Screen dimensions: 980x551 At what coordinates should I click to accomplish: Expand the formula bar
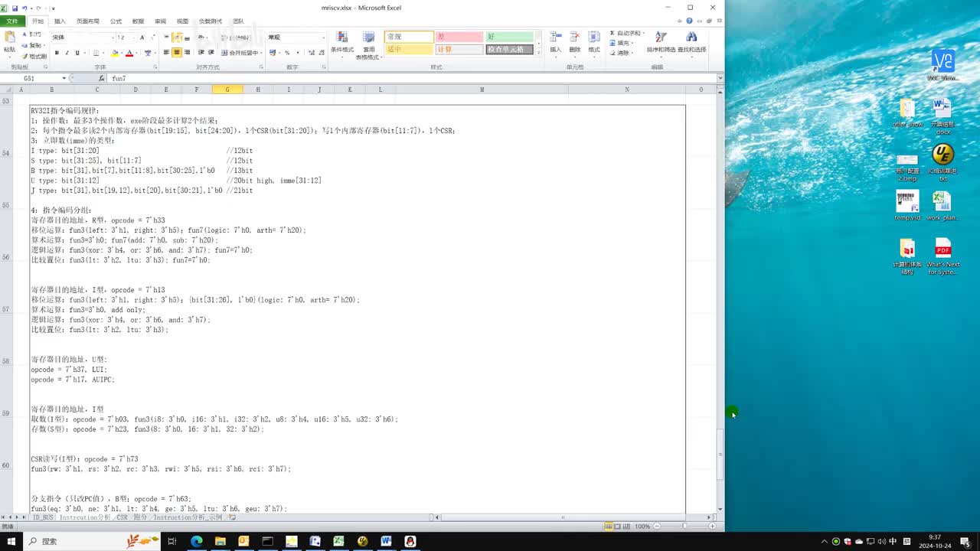coord(720,78)
